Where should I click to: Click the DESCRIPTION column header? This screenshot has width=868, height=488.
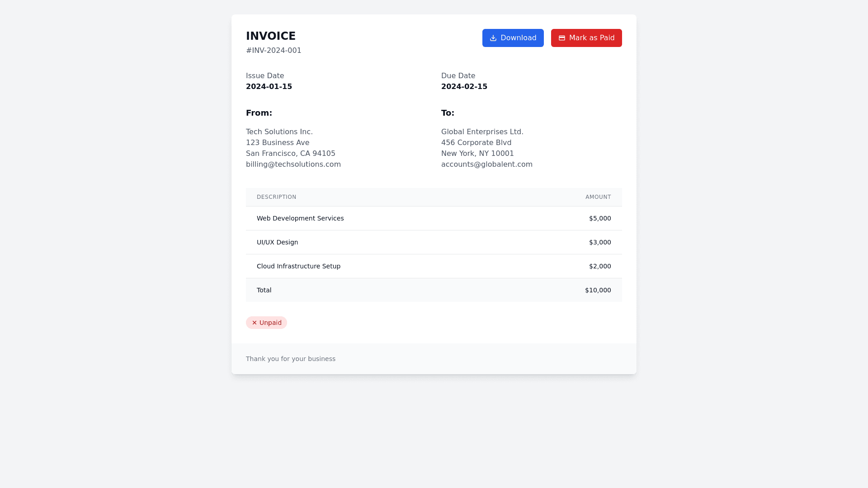pos(277,197)
